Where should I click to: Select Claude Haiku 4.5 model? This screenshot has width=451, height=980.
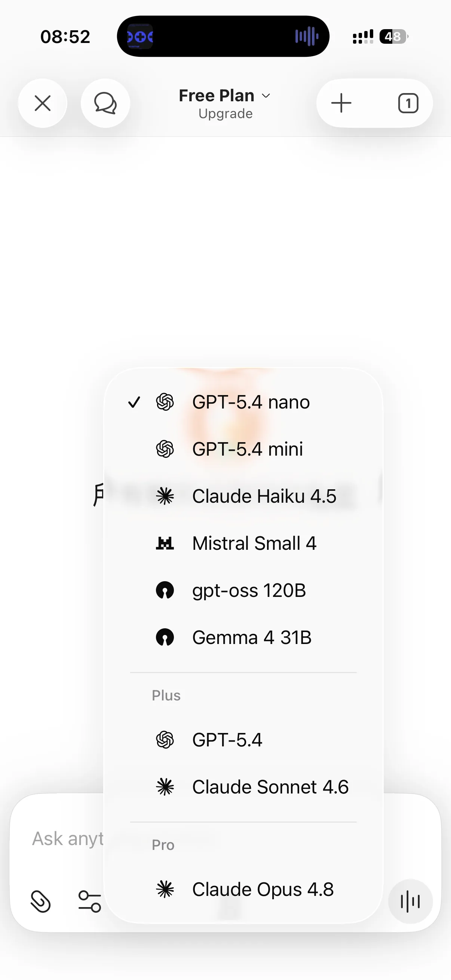point(243,496)
